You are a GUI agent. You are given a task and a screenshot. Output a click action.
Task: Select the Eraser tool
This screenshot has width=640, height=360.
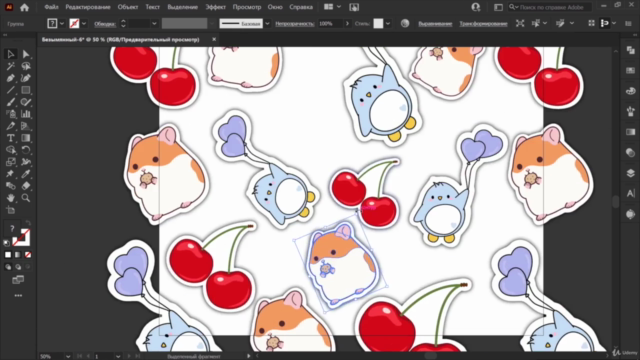click(x=26, y=186)
